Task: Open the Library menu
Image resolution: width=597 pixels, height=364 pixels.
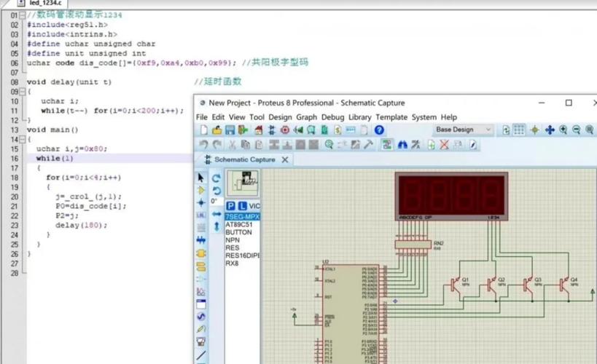Action: click(359, 117)
